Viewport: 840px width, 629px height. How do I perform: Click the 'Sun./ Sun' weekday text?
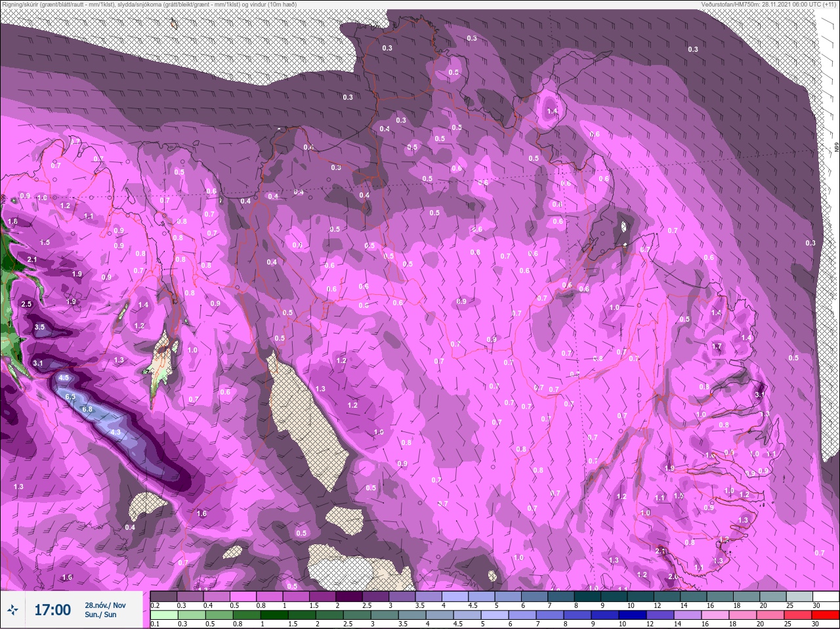tap(100, 615)
